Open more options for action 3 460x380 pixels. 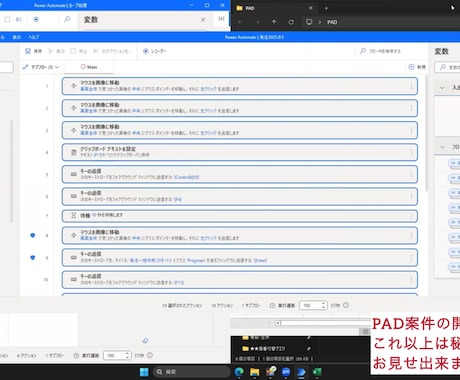pos(411,130)
